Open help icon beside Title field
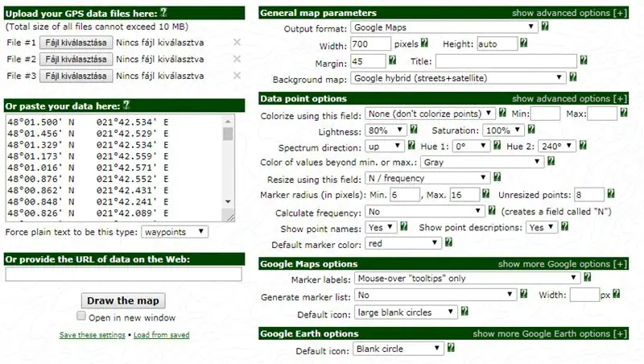644x364 pixels. pos(583,60)
